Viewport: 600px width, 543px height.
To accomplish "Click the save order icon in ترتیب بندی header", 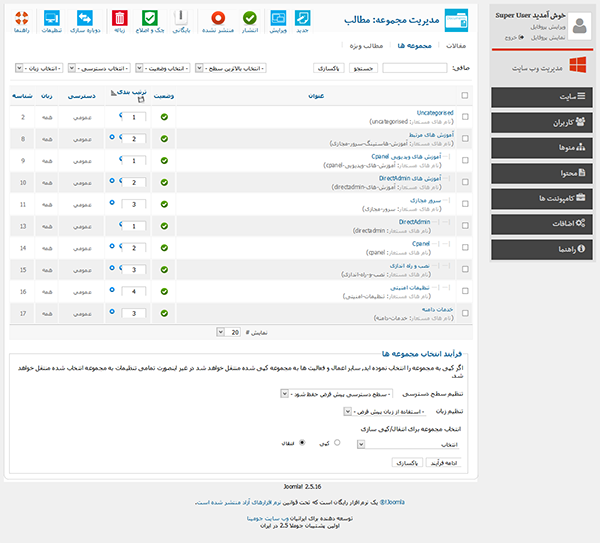I will click(141, 99).
